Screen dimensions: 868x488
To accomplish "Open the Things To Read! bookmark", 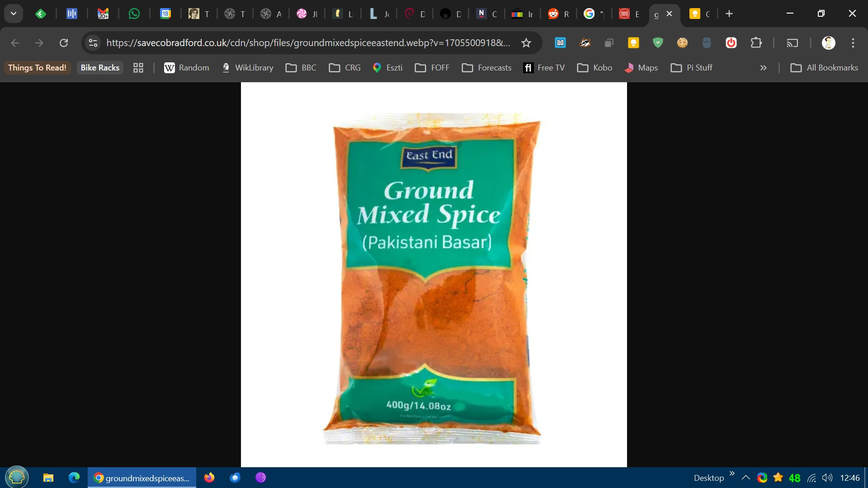I will 37,68.
